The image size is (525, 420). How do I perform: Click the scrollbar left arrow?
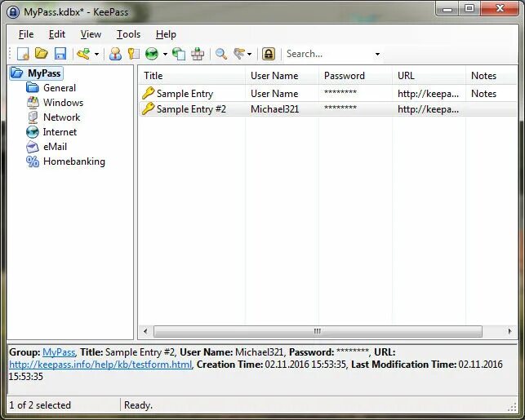click(145, 331)
